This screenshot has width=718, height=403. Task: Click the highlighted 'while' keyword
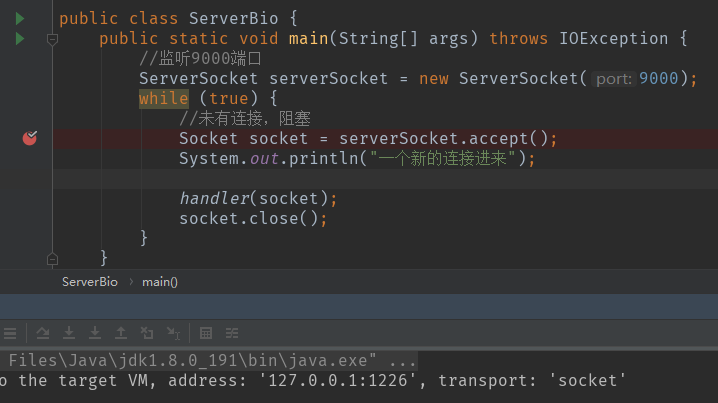(163, 98)
